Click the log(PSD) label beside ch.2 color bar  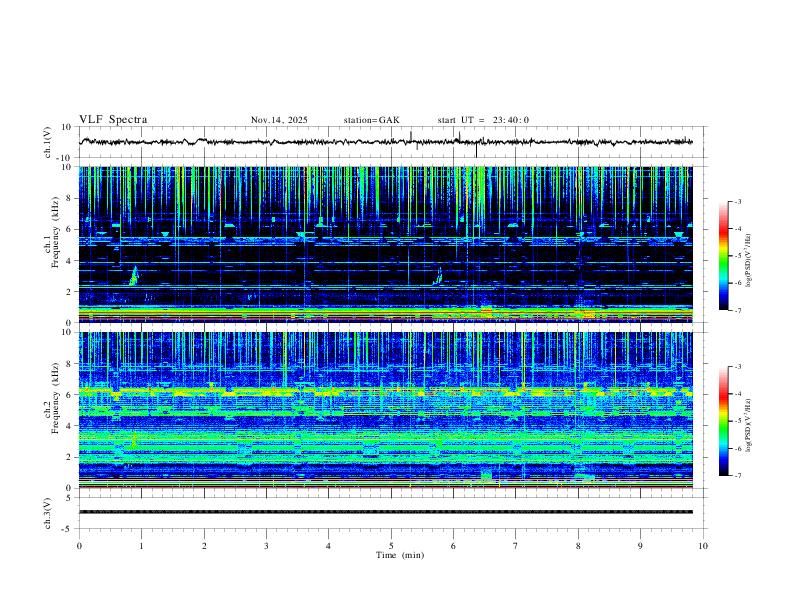749,425
